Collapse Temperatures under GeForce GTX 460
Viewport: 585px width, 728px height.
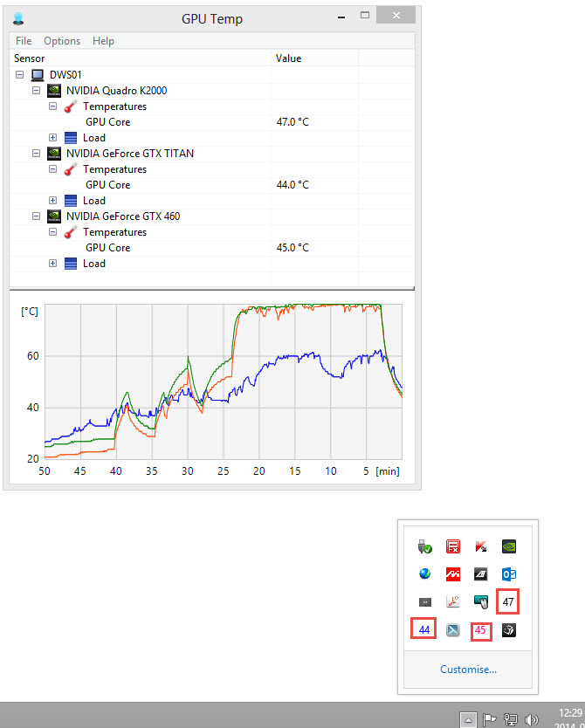pyautogui.click(x=53, y=231)
